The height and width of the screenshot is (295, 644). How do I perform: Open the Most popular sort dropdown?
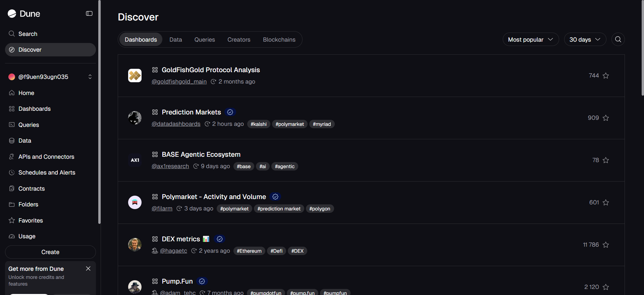531,40
